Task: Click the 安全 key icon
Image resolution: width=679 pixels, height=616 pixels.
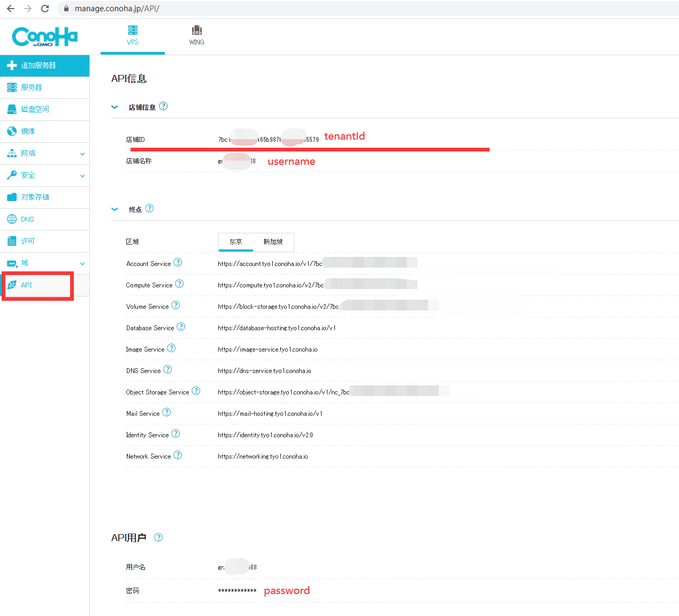Action: coord(12,175)
